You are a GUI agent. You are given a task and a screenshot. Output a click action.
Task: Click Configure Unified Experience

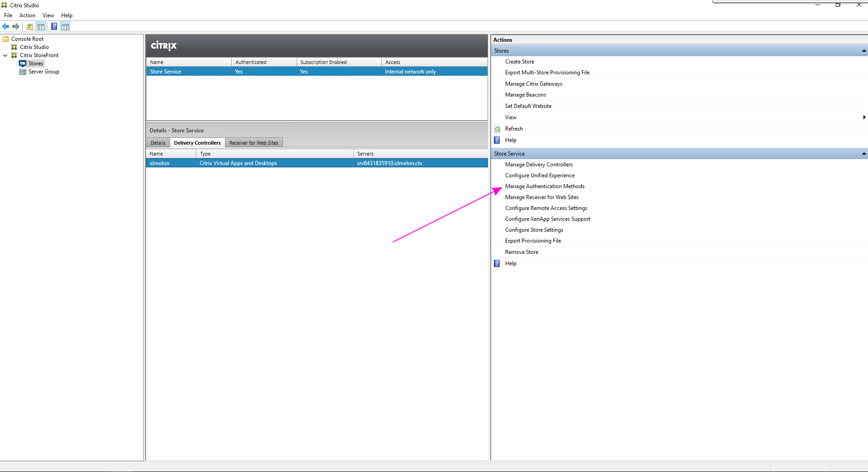[x=540, y=175]
